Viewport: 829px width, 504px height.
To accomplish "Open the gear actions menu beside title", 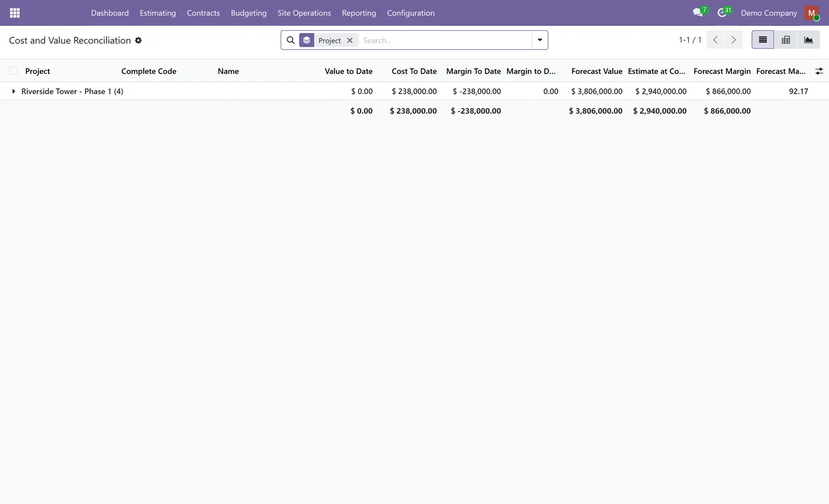I will pos(138,40).
